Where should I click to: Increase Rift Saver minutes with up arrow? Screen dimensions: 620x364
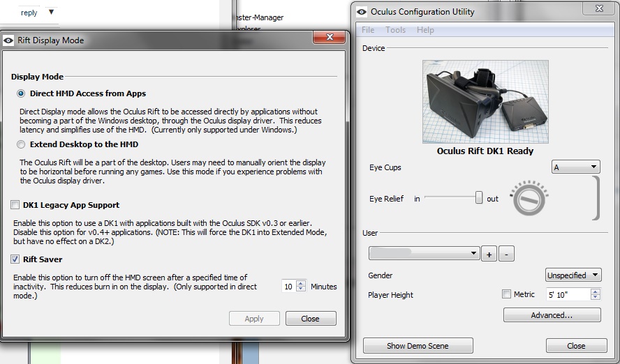[x=301, y=283]
